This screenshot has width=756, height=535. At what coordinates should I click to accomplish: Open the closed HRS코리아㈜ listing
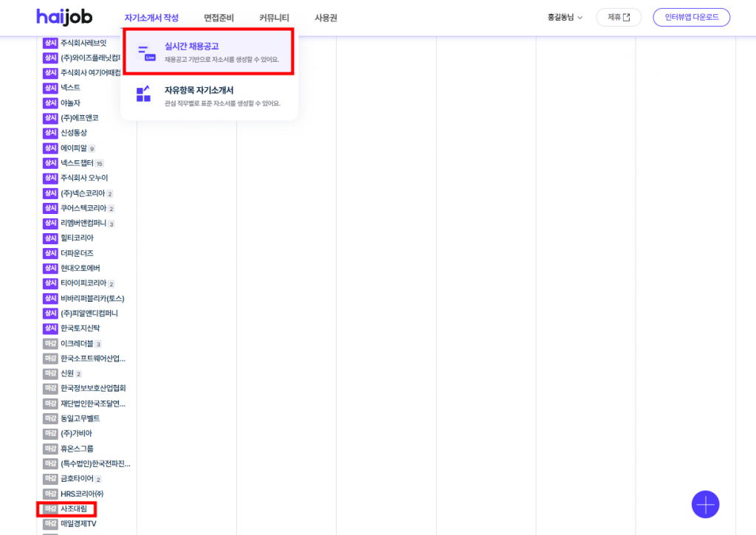82,494
